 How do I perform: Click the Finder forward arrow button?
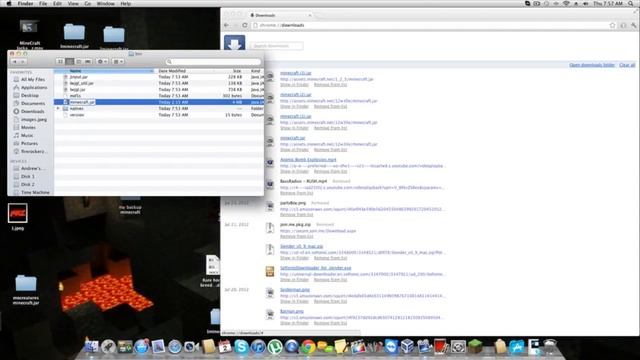click(23, 62)
